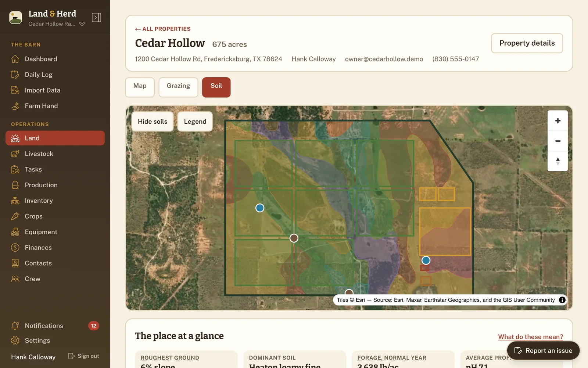Click the Contacts icon
Image resolution: width=588 pixels, height=368 pixels.
tap(15, 263)
